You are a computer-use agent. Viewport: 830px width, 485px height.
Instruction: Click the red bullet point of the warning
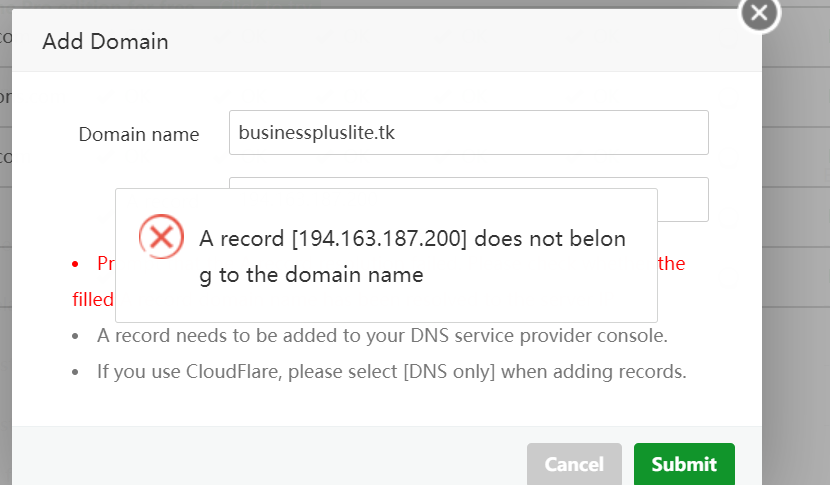pyautogui.click(x=75, y=264)
